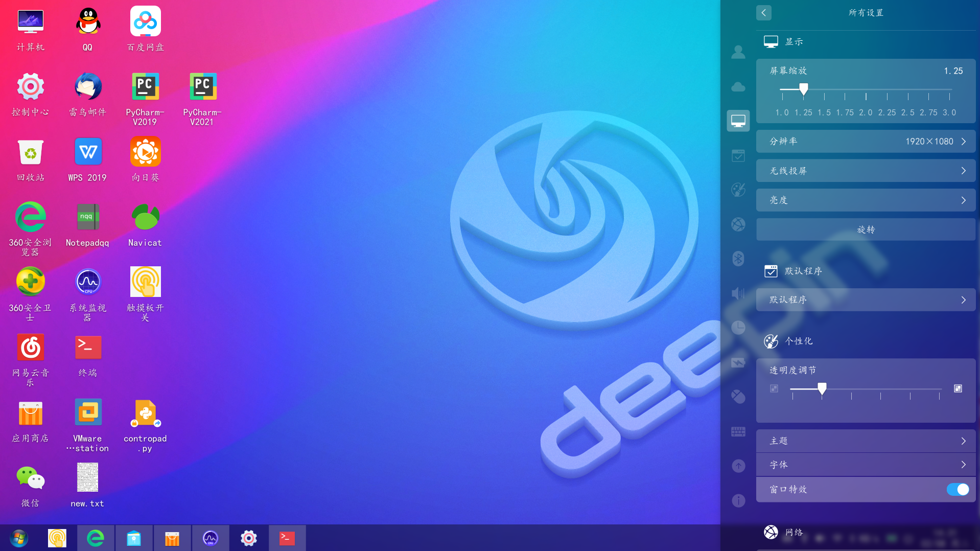Expand the 无线投屏 wireless casting entry
Viewport: 980px width, 551px height.
pyautogui.click(x=865, y=171)
